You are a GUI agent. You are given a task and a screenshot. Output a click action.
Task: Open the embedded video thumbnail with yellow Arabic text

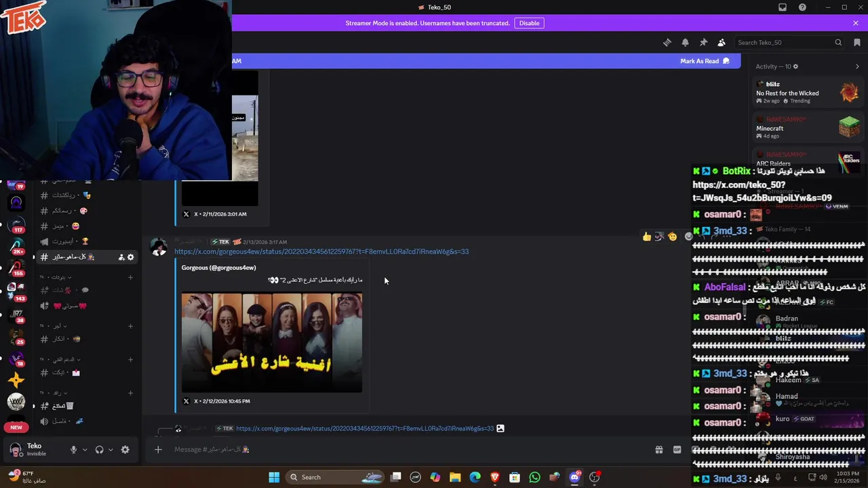tap(272, 342)
